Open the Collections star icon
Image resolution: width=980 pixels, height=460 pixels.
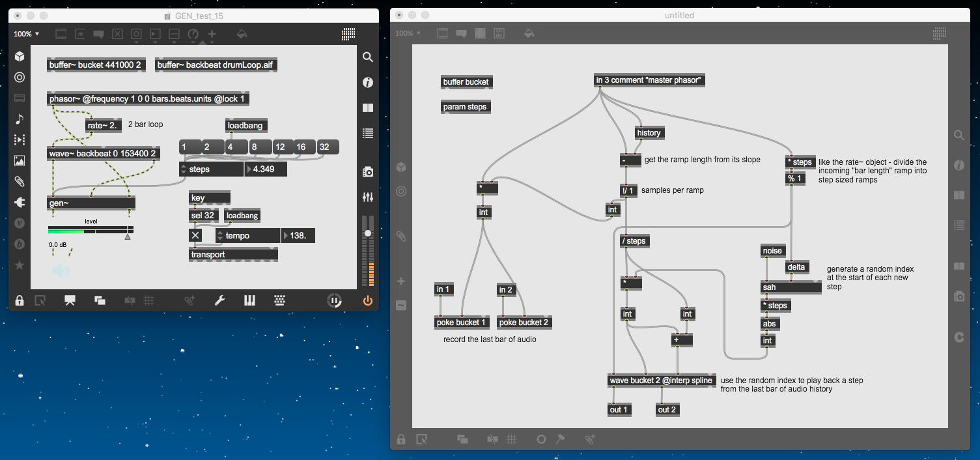coord(20,265)
